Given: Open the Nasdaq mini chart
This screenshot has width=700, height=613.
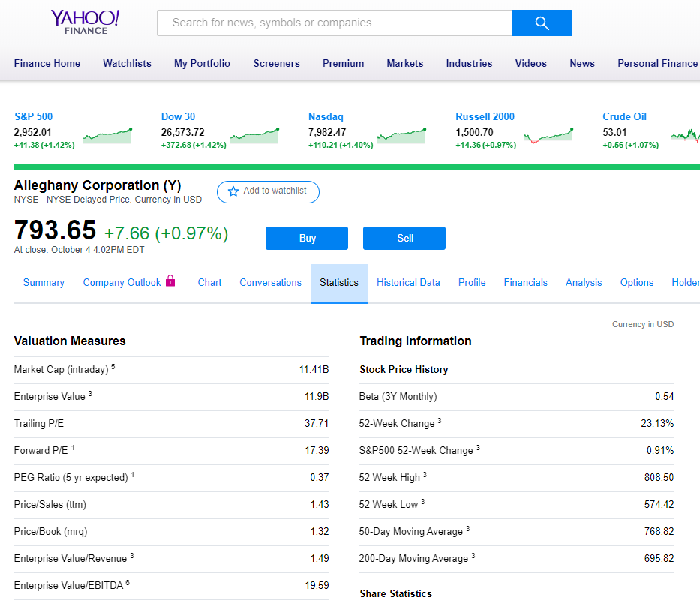Looking at the screenshot, I should click(x=401, y=136).
